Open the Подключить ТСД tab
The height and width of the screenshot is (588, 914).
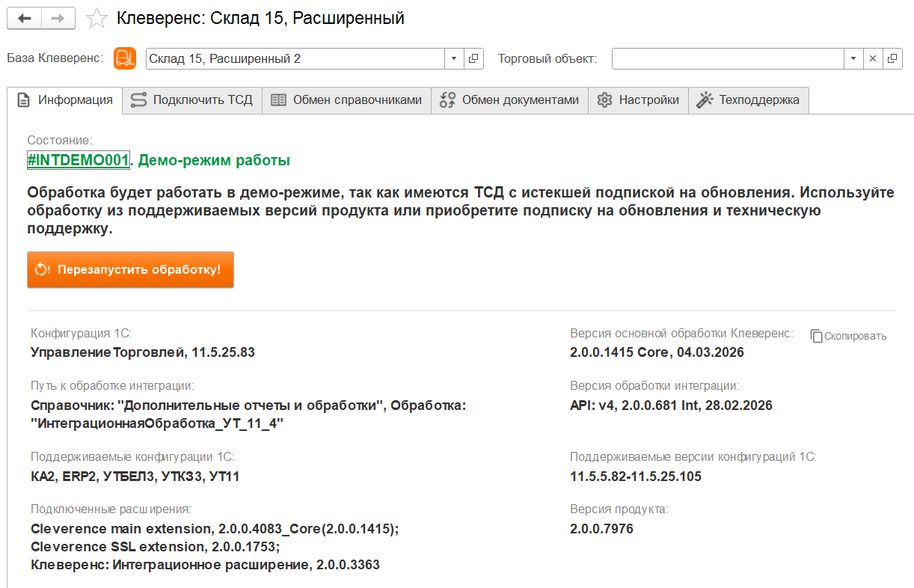pyautogui.click(x=191, y=100)
